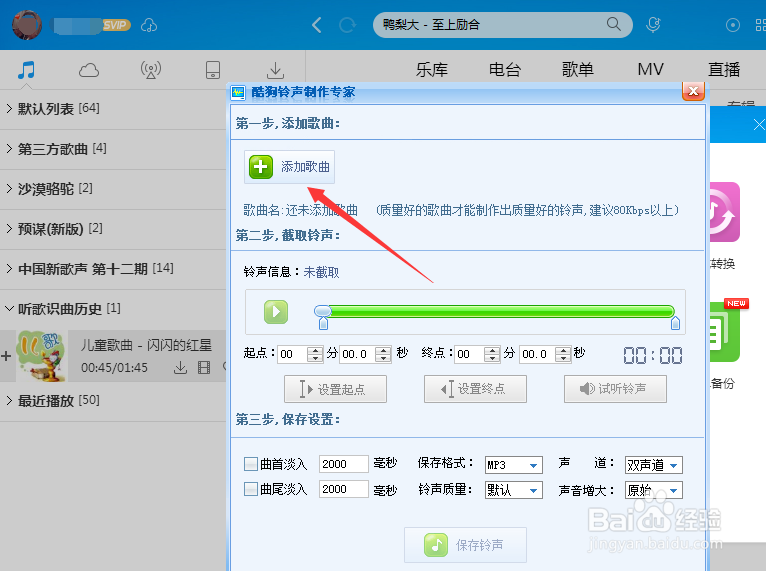Switch to the 乐库 tab
This screenshot has width=766, height=571.
[x=432, y=69]
